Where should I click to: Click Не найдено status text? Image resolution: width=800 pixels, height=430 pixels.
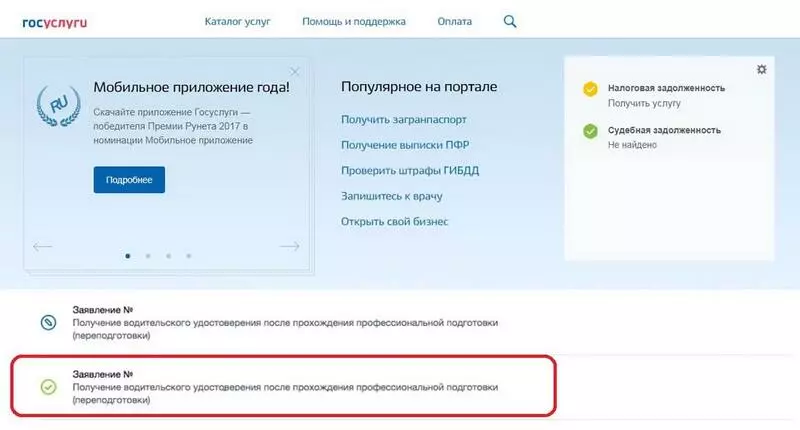tap(632, 145)
